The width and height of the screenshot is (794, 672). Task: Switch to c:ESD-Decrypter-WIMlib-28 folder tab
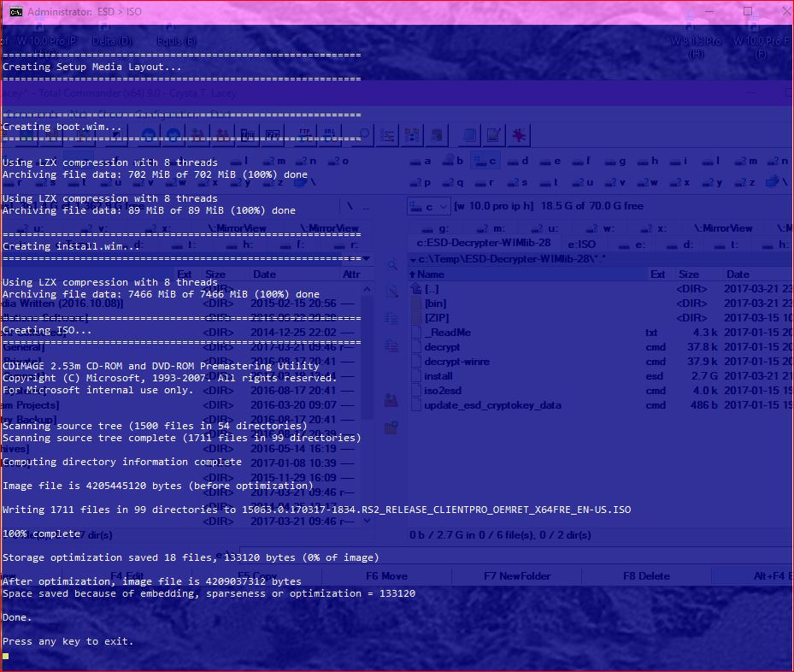pyautogui.click(x=483, y=244)
